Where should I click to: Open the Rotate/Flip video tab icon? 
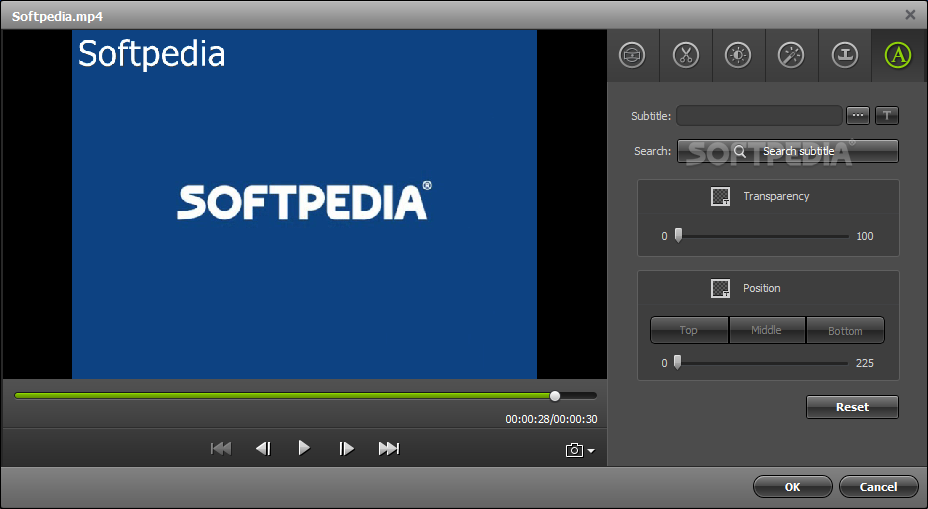click(x=632, y=56)
